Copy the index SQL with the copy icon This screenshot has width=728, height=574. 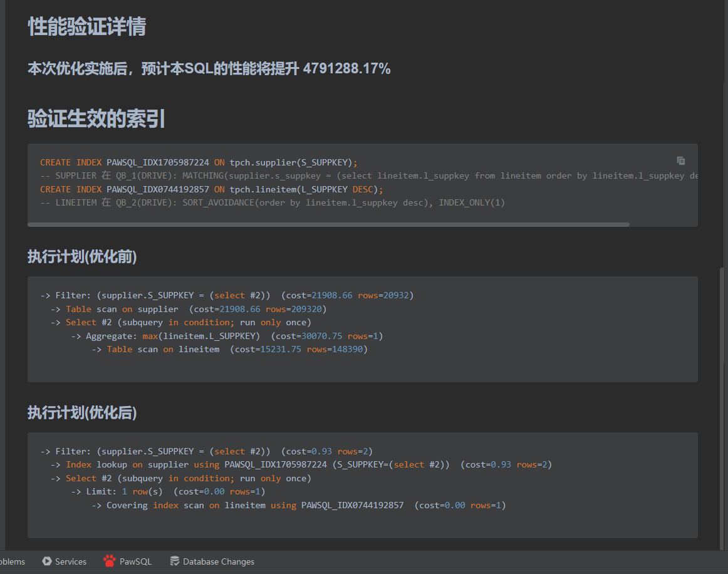point(681,160)
